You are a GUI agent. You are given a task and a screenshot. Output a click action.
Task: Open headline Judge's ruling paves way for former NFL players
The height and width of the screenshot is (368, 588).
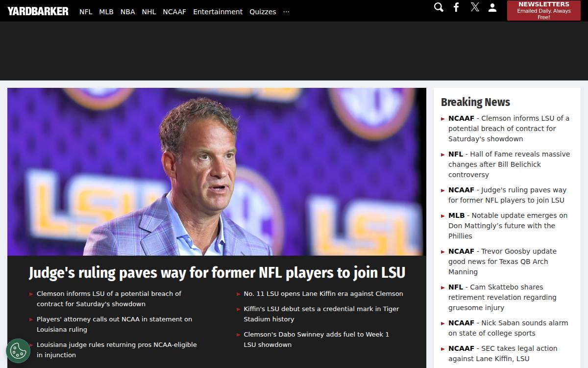coord(217,273)
